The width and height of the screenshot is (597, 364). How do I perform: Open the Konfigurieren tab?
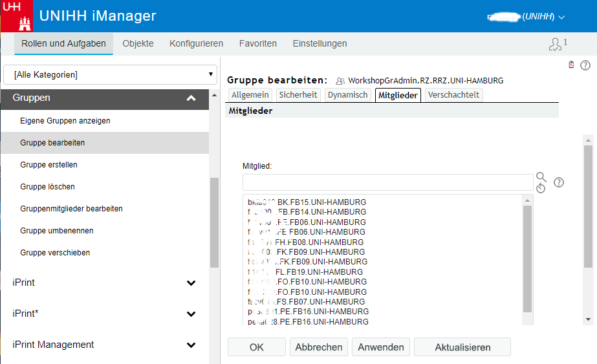196,44
